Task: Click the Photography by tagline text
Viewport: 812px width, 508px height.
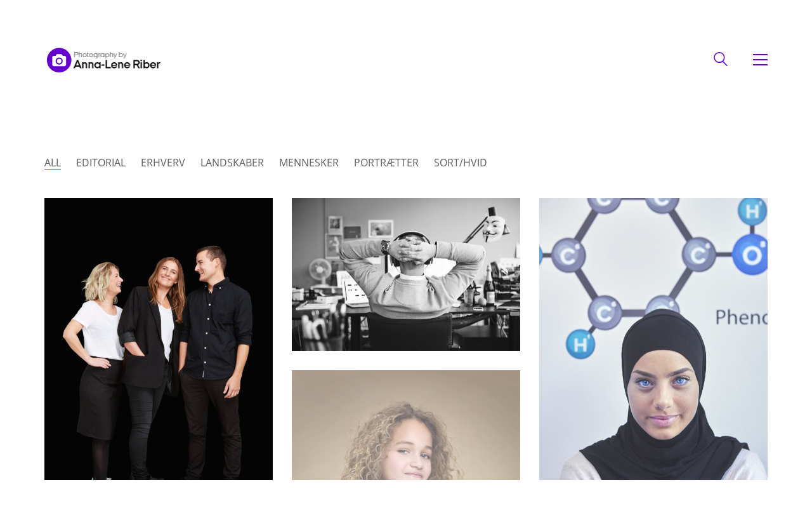Action: pos(100,55)
